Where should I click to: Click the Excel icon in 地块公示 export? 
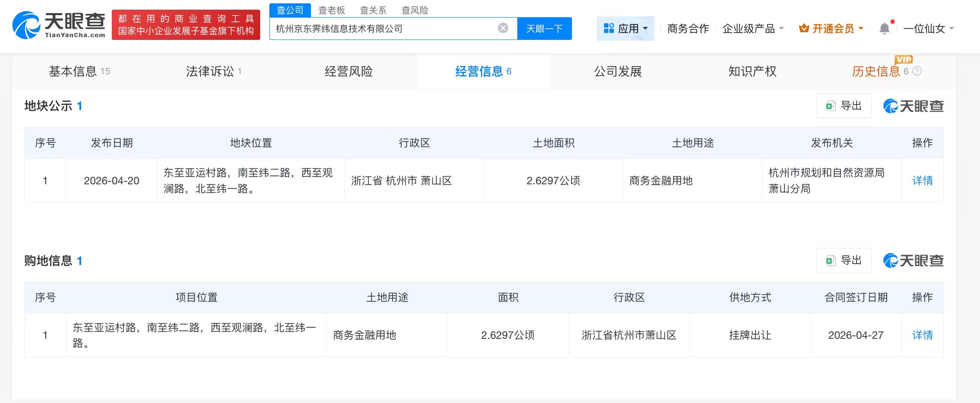830,106
